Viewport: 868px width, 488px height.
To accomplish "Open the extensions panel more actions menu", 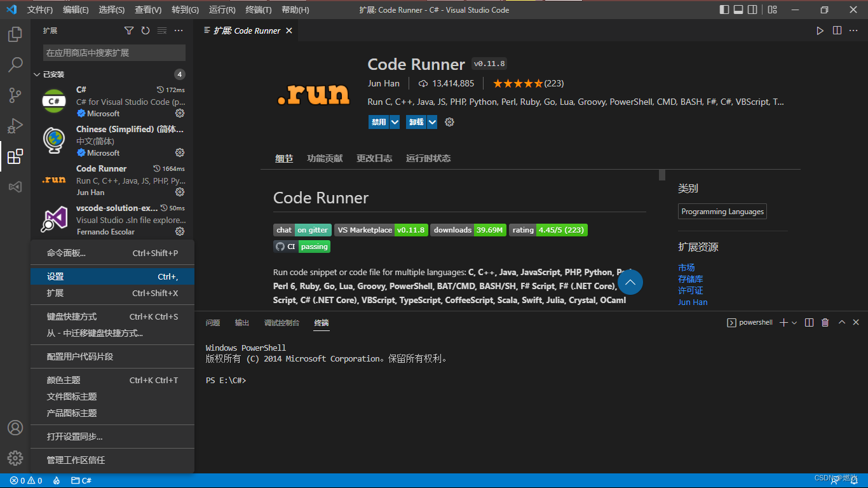I will tap(179, 30).
